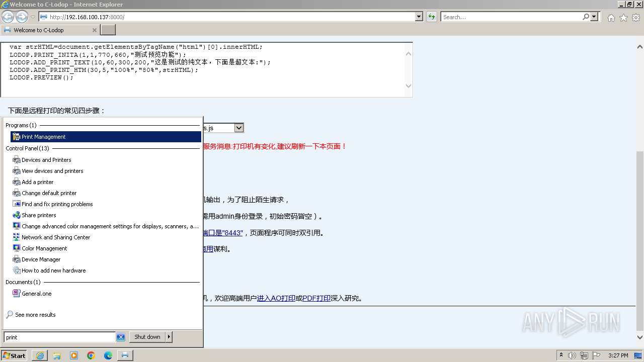Launch Print Management program

[x=106, y=137]
